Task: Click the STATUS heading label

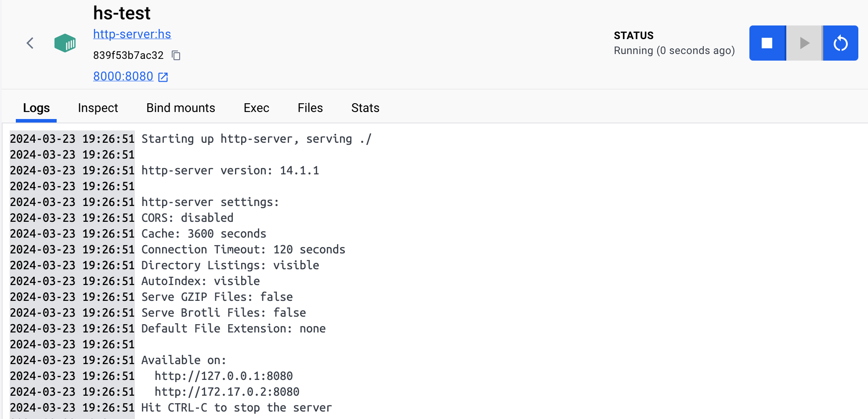Action: pyautogui.click(x=633, y=36)
